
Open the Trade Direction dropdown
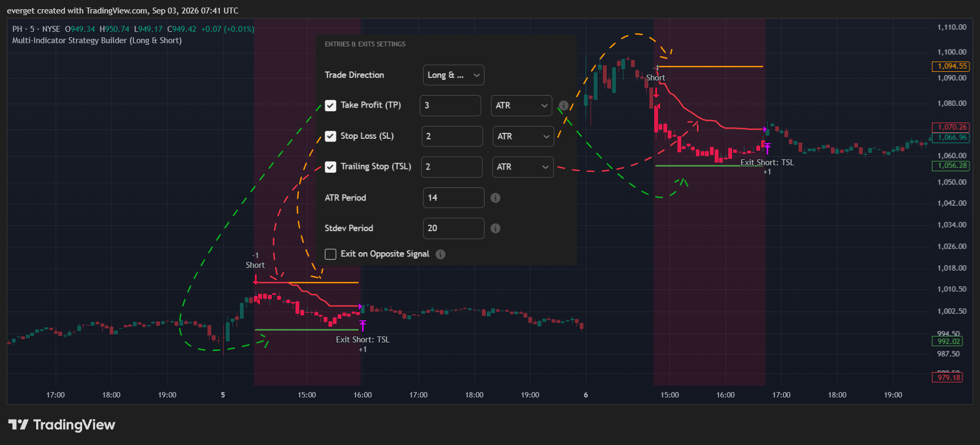click(454, 75)
